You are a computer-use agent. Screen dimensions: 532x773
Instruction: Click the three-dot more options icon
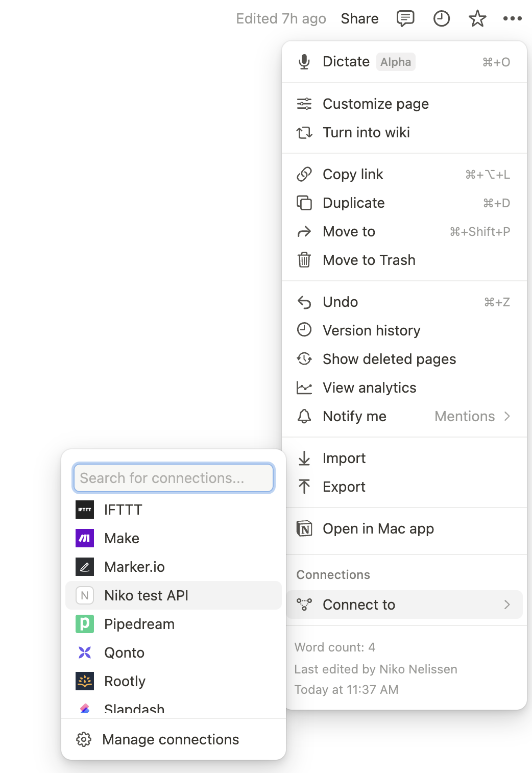point(513,19)
